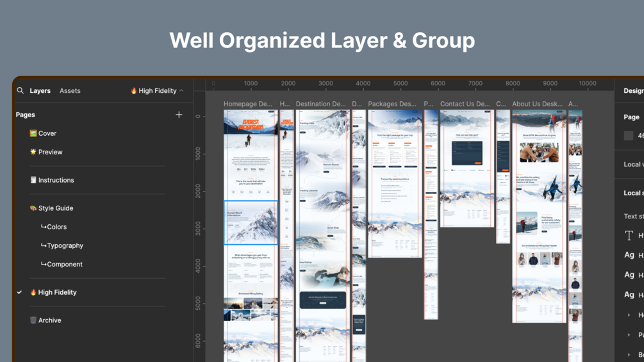Viewport: 644px width, 362px height.
Task: Click the Page background color swatch
Action: click(x=629, y=135)
